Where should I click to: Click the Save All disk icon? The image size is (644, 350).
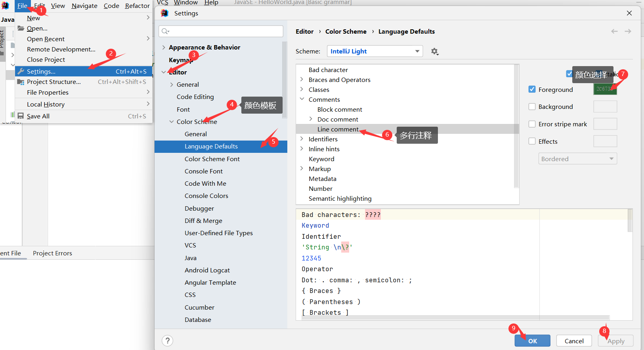click(21, 116)
